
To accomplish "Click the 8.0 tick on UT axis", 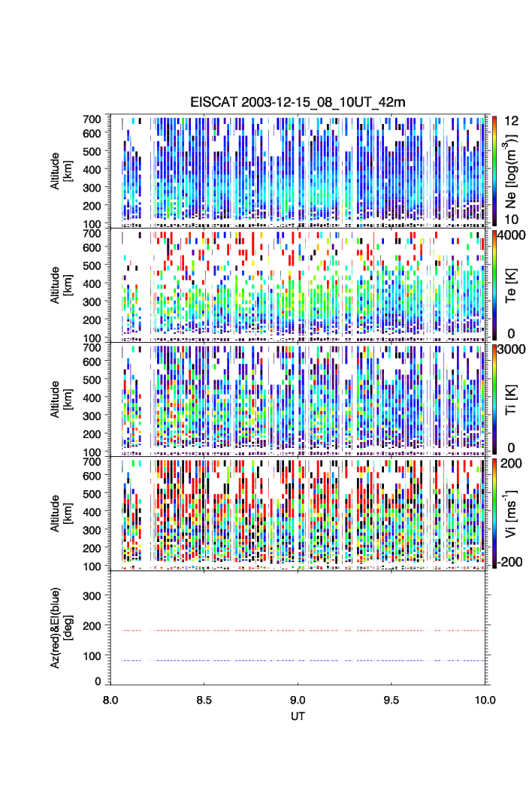I will [111, 700].
